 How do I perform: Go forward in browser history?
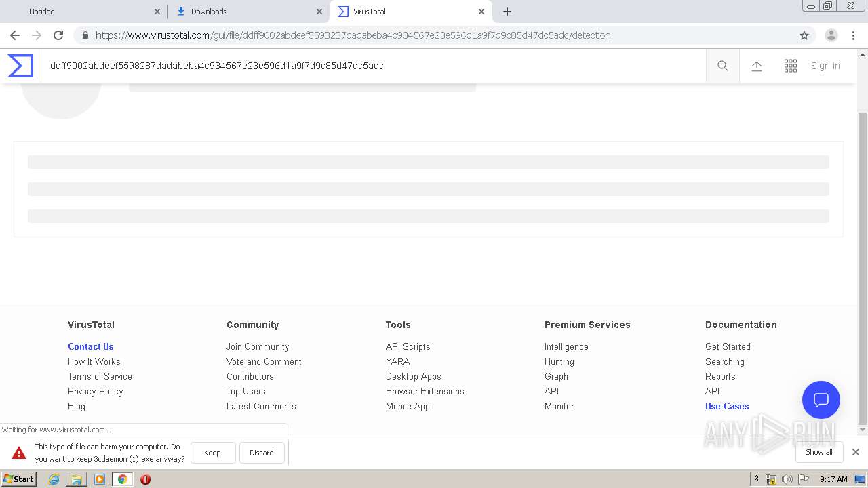click(37, 35)
